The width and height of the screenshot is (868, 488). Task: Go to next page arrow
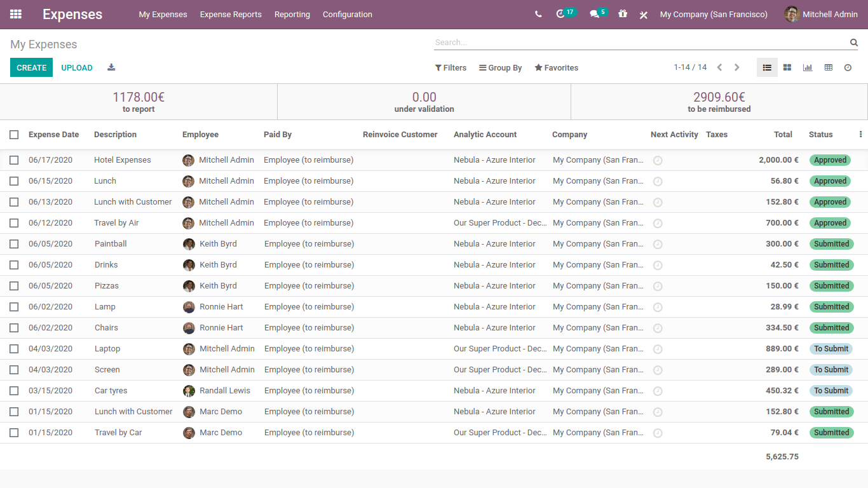(x=736, y=67)
